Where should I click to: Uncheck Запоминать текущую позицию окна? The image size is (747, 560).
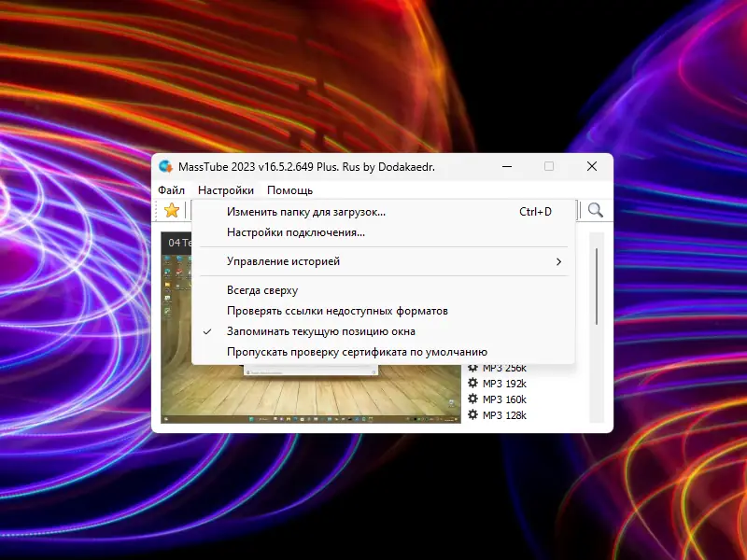[x=383, y=331]
